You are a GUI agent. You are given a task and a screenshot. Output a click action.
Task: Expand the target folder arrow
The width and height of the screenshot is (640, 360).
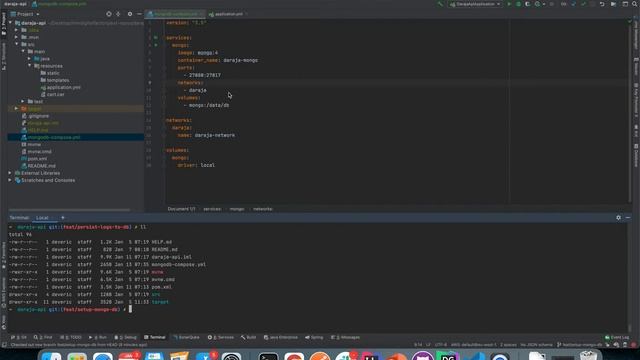point(17,109)
